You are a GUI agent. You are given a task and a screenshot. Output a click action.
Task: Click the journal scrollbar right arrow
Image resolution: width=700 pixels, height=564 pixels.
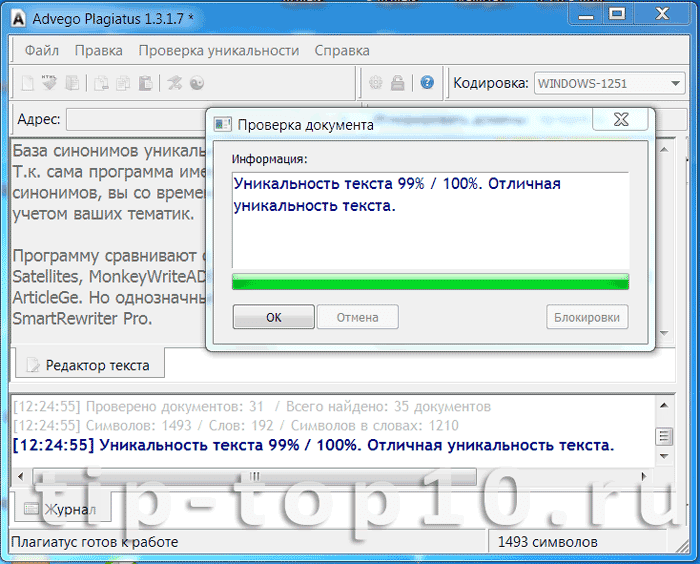pos(643,476)
